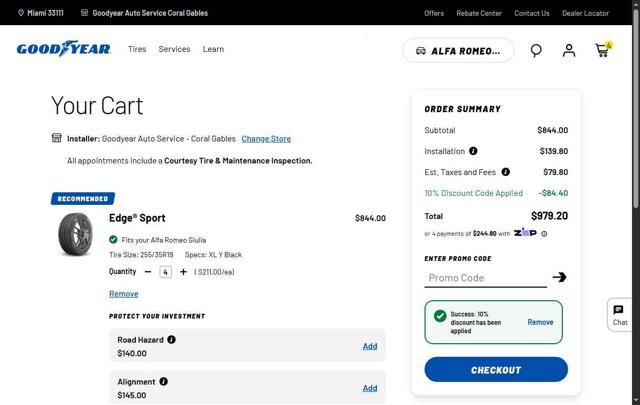Click the Checkout button
640x405 pixels.
496,370
